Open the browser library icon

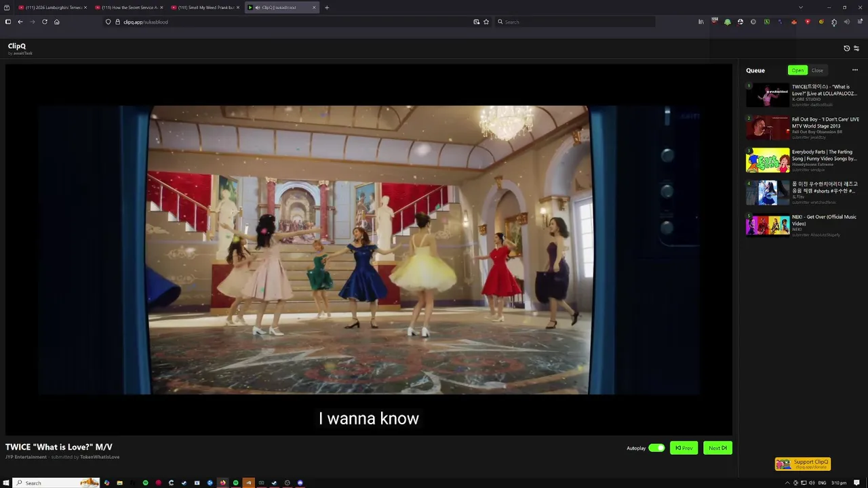coord(701,22)
